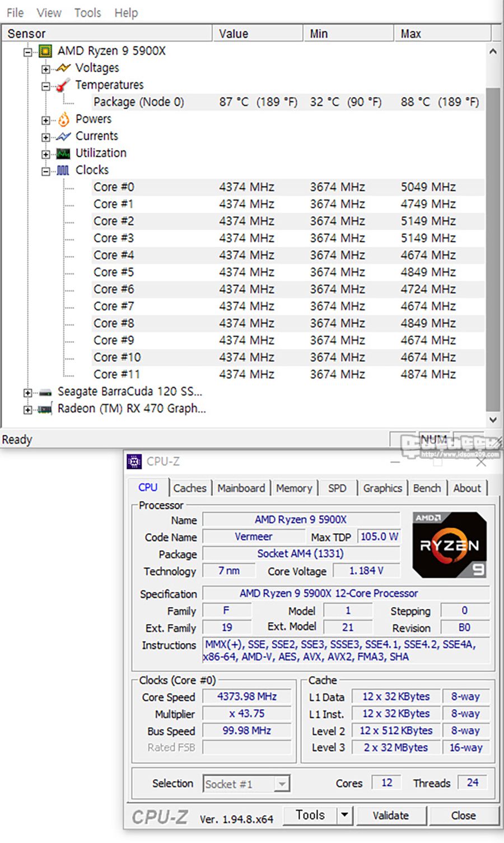Click the Threads count 24 field

click(473, 783)
